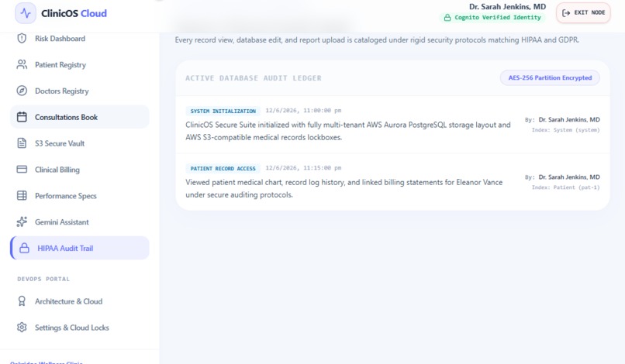
Task: Click the Cognito Verified Identity badge
Action: (492, 18)
